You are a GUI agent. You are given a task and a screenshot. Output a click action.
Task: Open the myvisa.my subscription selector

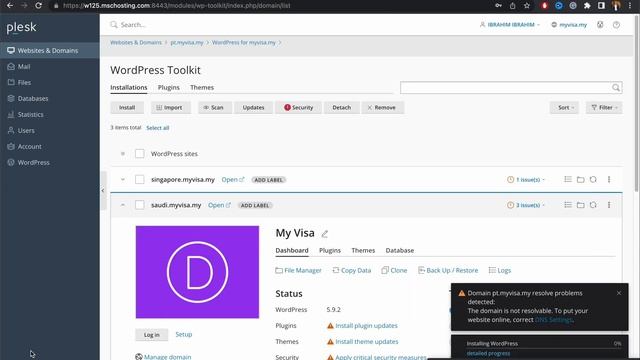pyautogui.click(x=569, y=24)
